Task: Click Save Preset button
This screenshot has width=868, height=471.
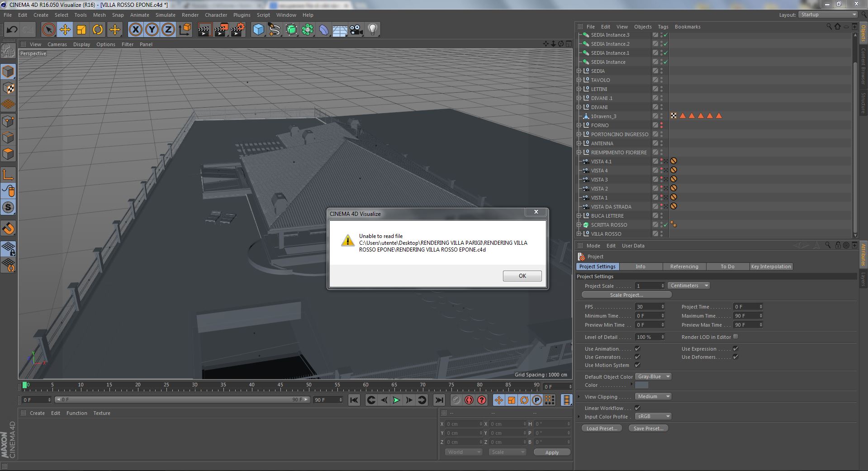Action: click(648, 428)
